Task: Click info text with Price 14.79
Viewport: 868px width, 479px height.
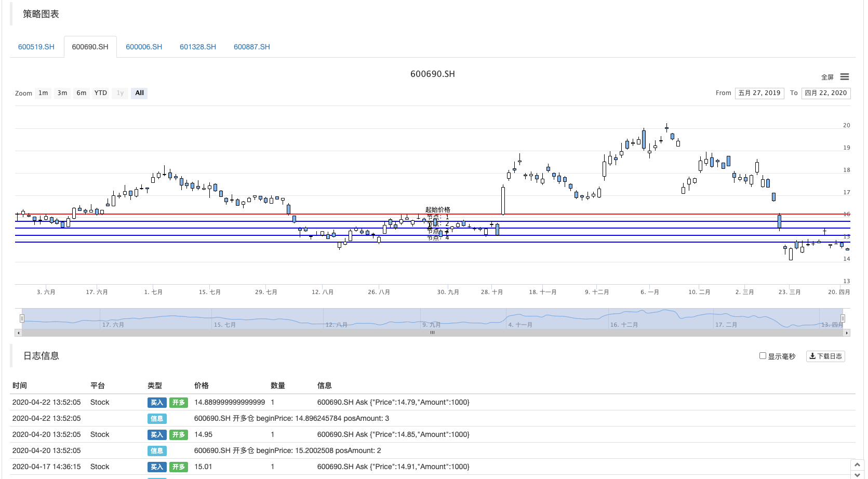Action: tap(393, 402)
